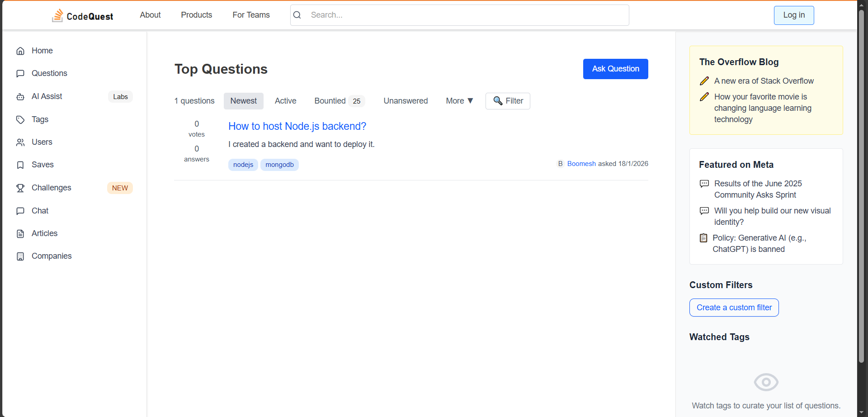Viewport: 868px width, 417px height.
Task: Open the Filter options panel
Action: coord(508,101)
